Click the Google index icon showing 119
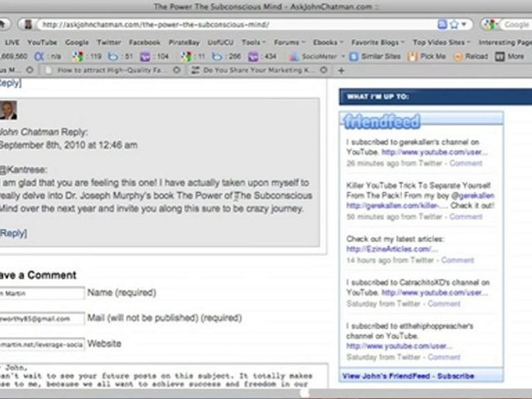 click(x=78, y=57)
